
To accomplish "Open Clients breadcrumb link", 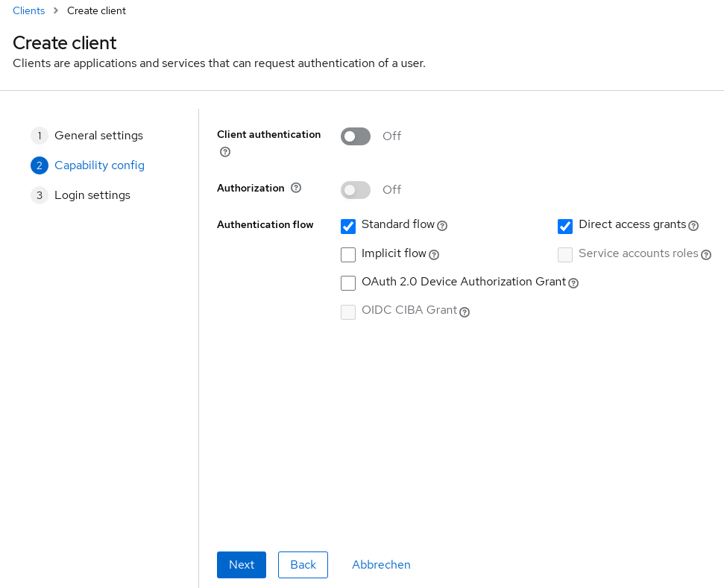I will [x=29, y=10].
